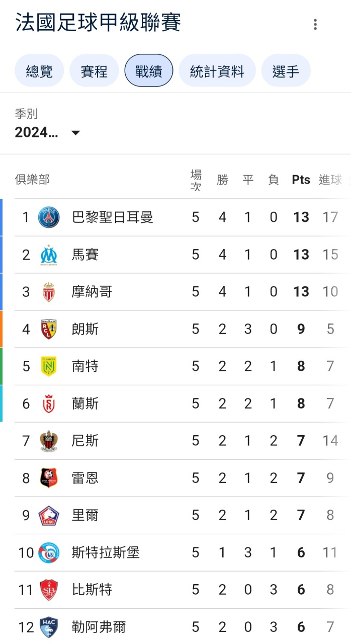
Task: Click the Monaco club crest icon
Action: 49,292
